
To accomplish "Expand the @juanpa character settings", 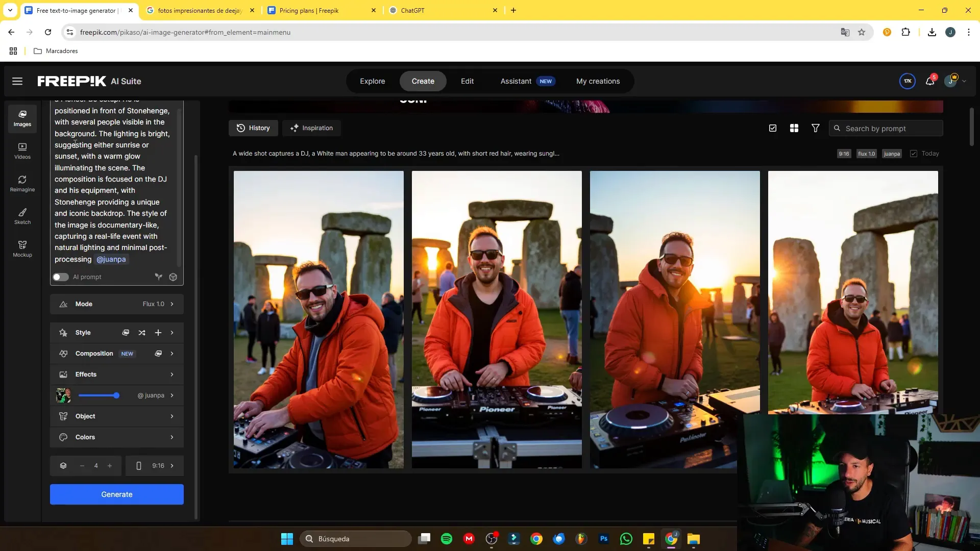I will point(172,395).
